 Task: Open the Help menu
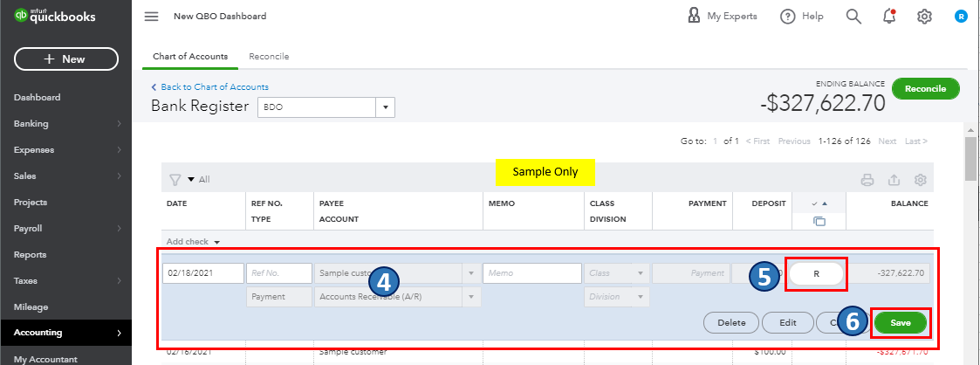[x=801, y=17]
